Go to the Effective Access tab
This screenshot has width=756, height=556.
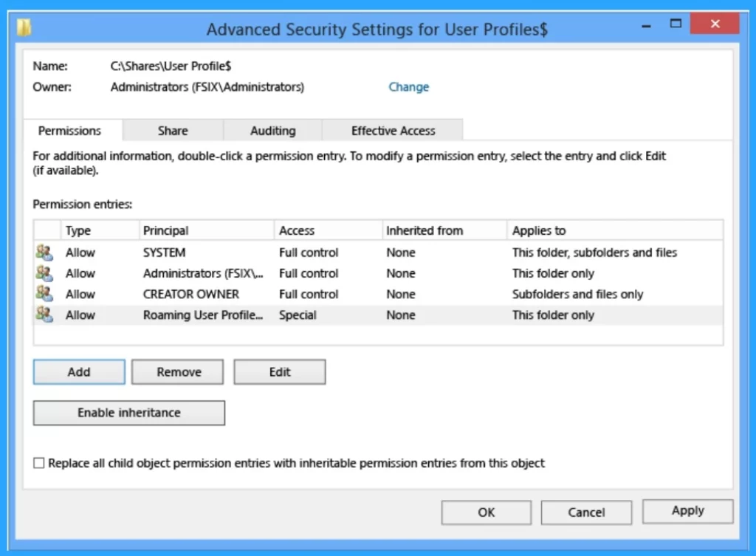(393, 131)
